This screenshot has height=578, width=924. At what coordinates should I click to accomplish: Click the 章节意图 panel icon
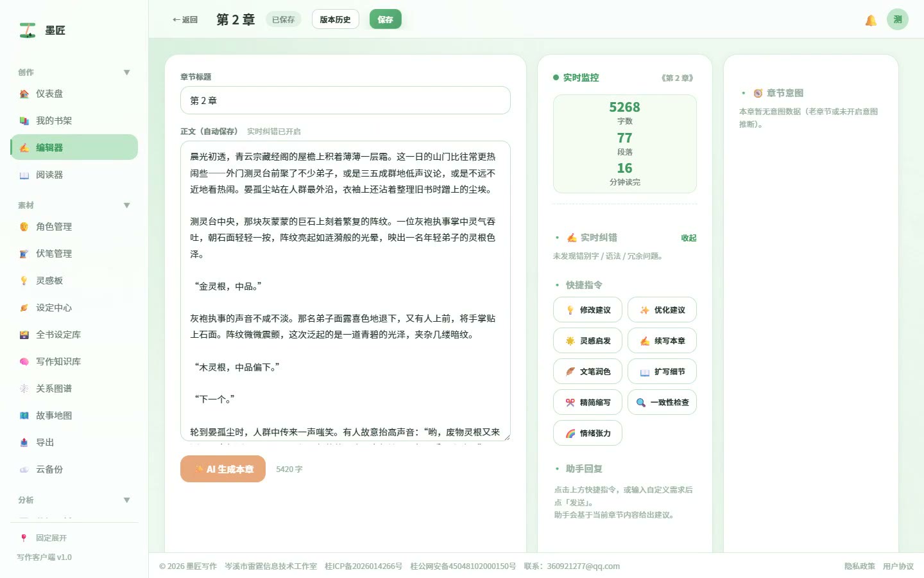(x=758, y=93)
